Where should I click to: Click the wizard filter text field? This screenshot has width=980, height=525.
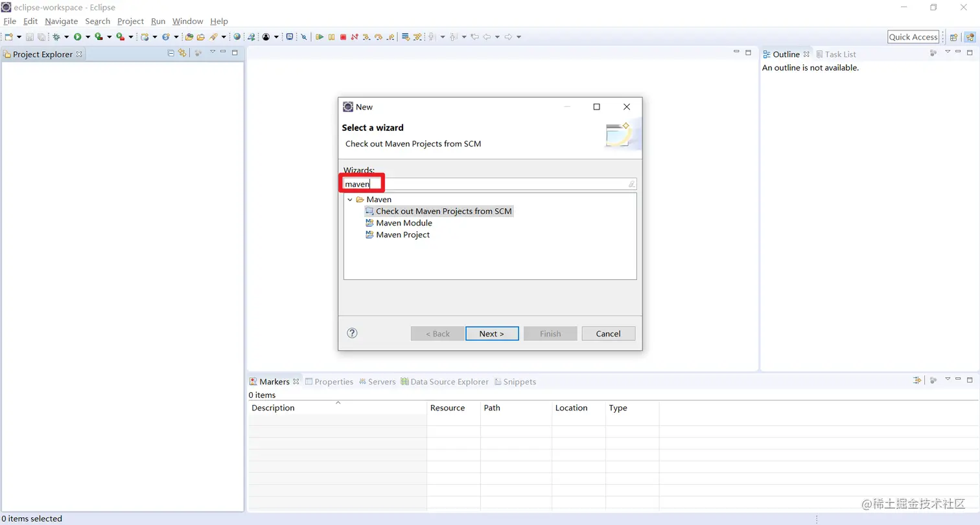click(x=490, y=184)
